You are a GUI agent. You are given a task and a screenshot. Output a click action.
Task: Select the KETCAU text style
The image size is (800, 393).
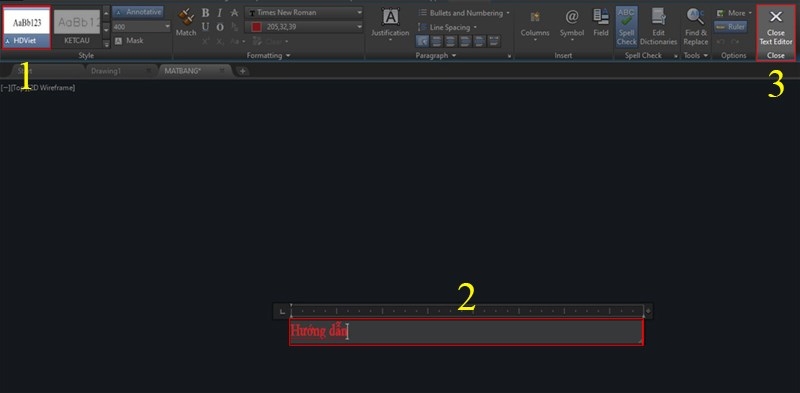77,28
